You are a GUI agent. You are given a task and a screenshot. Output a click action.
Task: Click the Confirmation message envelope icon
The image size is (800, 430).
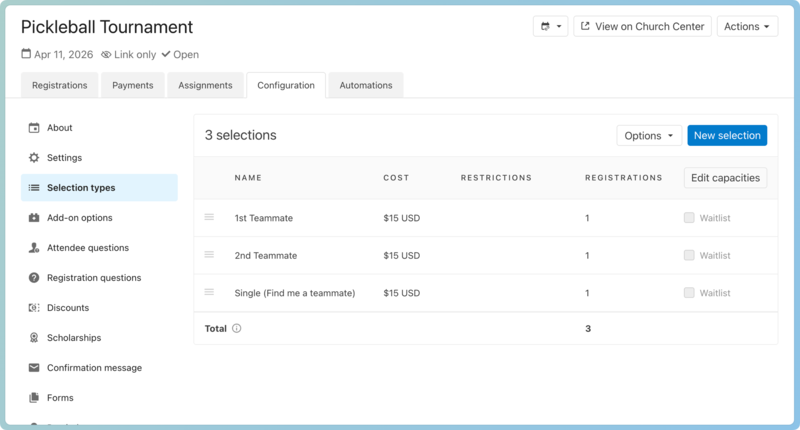tap(34, 368)
